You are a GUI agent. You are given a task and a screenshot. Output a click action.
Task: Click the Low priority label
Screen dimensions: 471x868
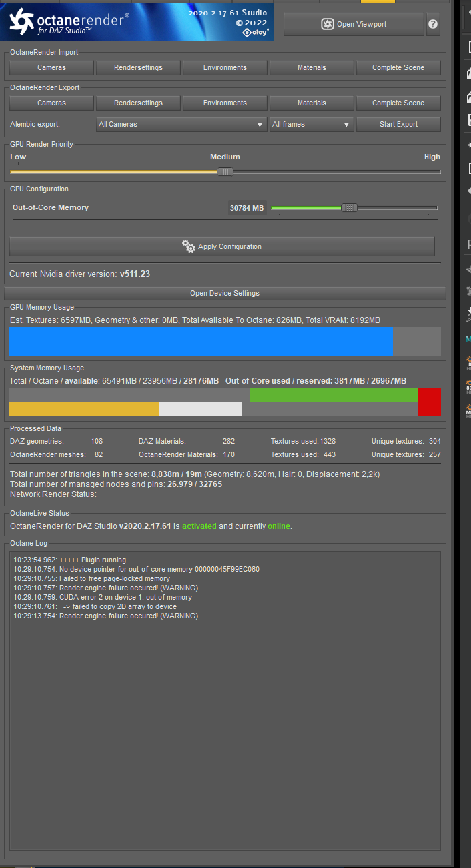click(x=18, y=157)
